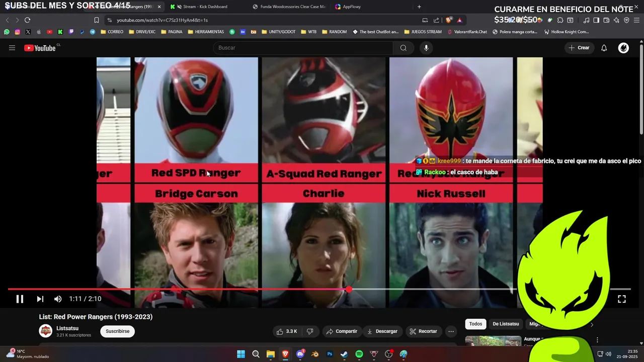Open Spotify from the taskbar
Viewport: 644px width, 362px height.
click(359, 354)
